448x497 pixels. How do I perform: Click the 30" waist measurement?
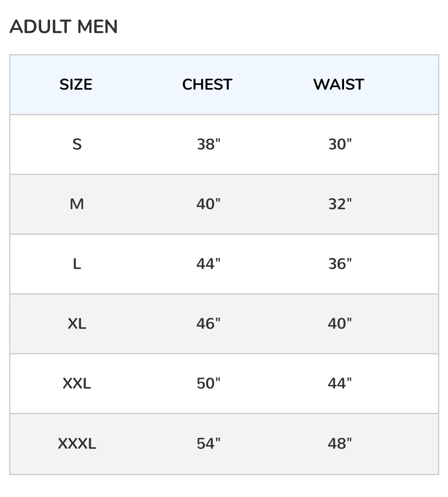point(340,144)
